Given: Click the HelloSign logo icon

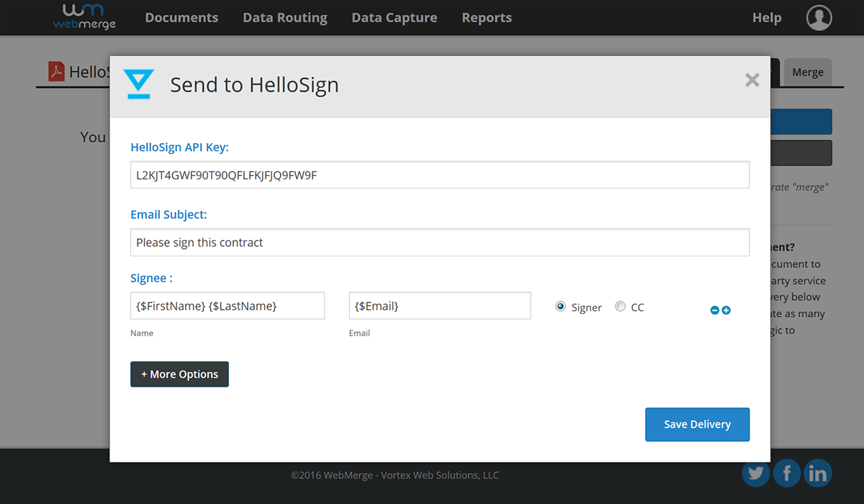Looking at the screenshot, I should 138,84.
